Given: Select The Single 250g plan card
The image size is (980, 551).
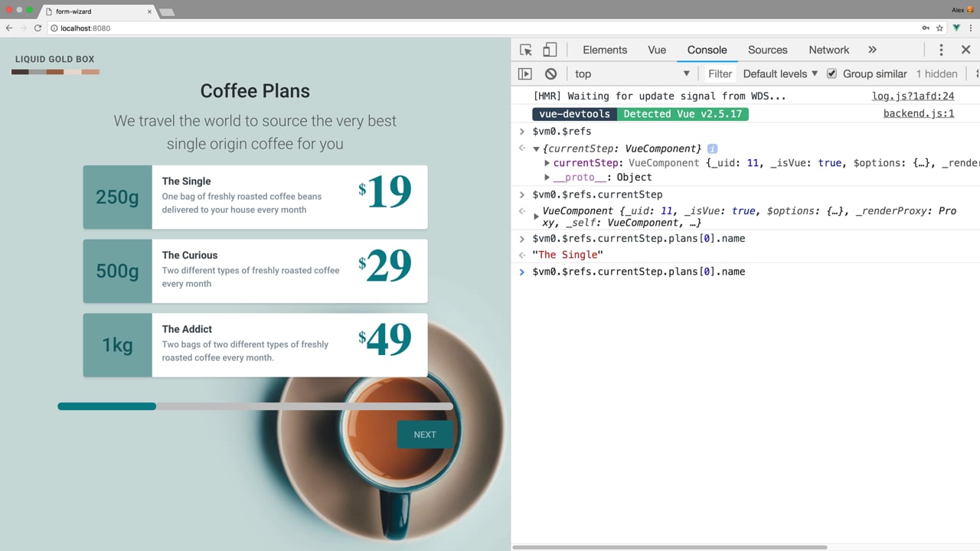Looking at the screenshot, I should coord(255,197).
